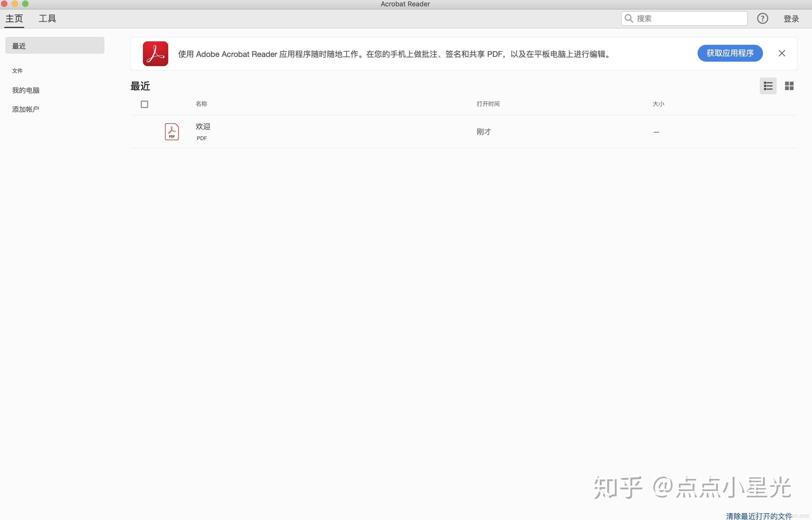Select the 我的电脑 sidebar entry

pos(26,90)
